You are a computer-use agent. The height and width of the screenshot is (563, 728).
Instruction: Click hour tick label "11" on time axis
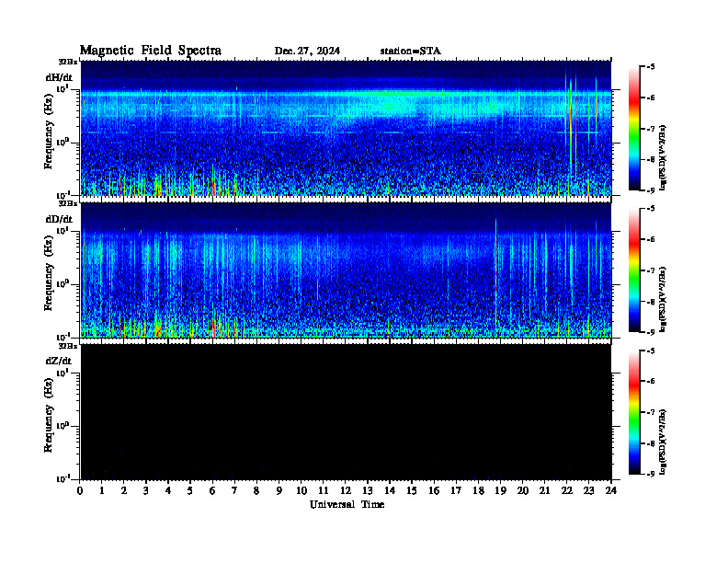pyautogui.click(x=324, y=490)
